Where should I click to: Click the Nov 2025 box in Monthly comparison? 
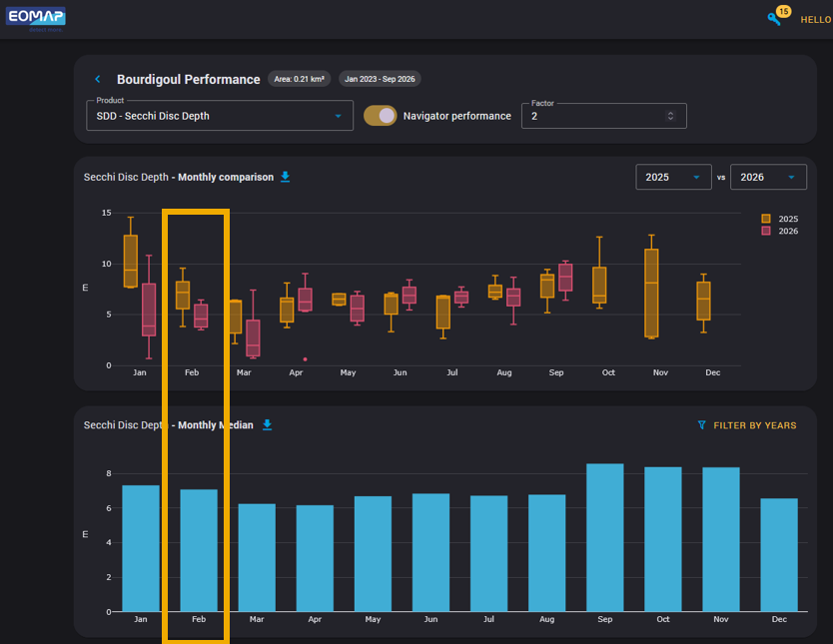[651, 293]
